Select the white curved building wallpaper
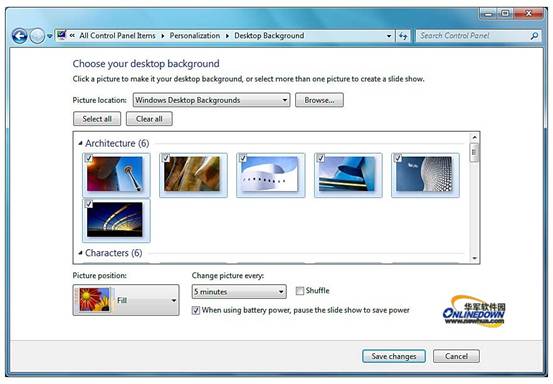553x384 pixels. (x=271, y=175)
